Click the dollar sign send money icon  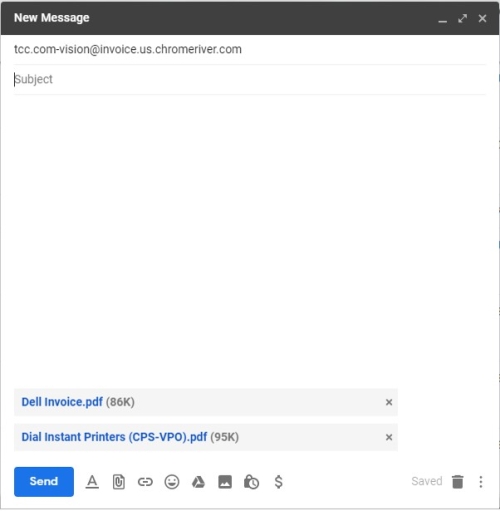[x=279, y=482]
